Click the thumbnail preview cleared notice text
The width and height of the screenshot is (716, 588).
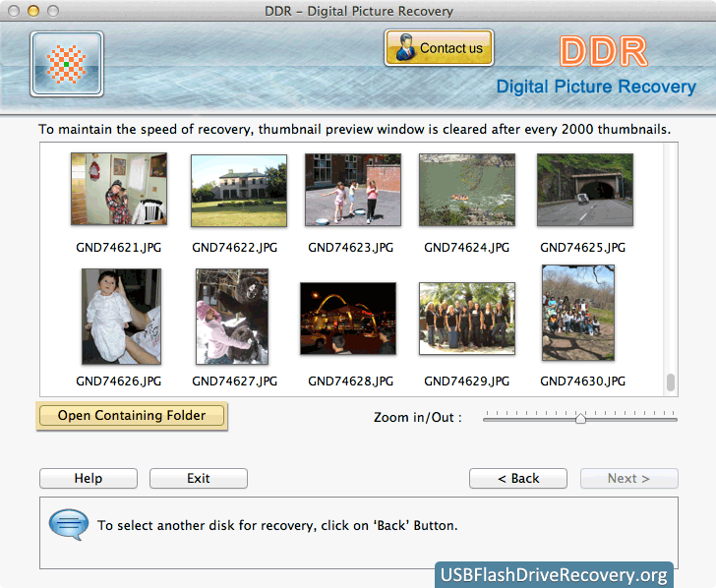(355, 129)
